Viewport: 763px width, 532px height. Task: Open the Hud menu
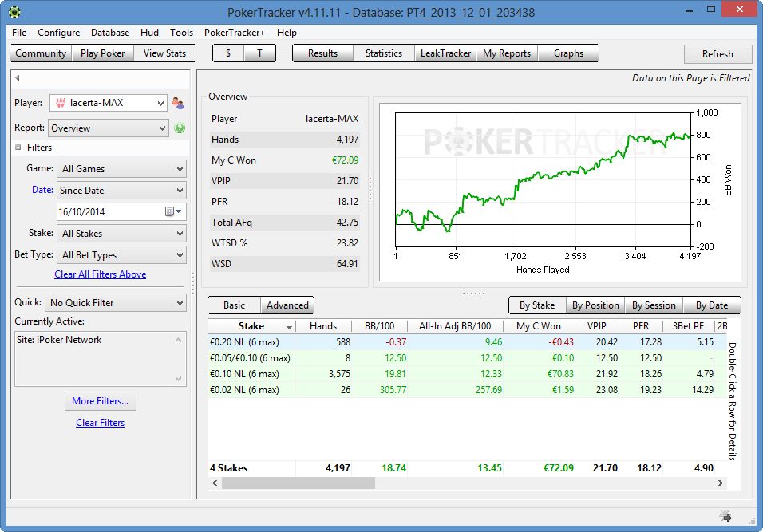[x=149, y=33]
